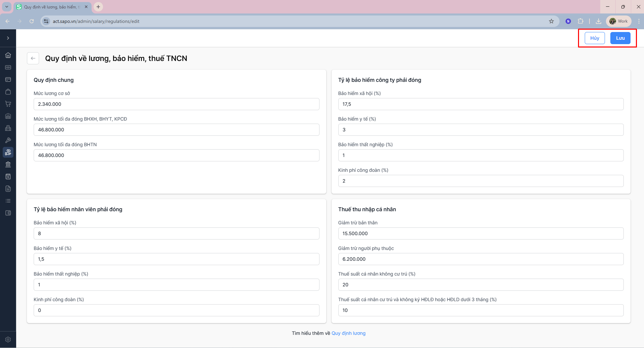Image resolution: width=644 pixels, height=348 pixels.
Task: Click the bank building sidebar icon
Action: pyautogui.click(x=8, y=164)
